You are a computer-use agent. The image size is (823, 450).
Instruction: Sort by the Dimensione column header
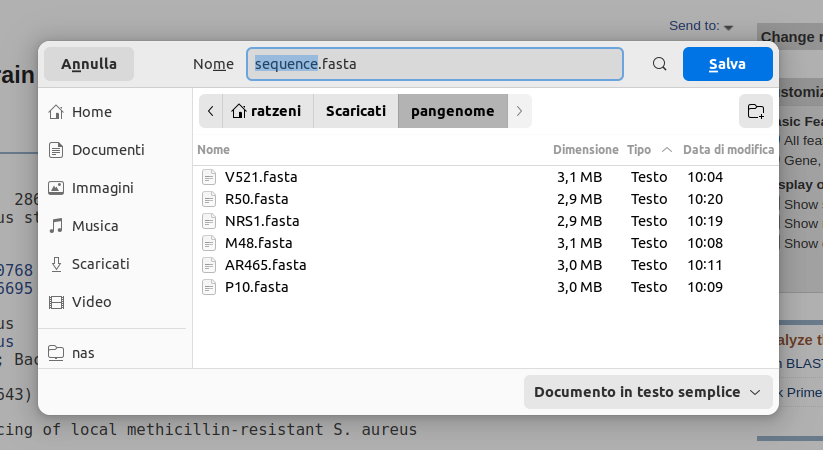pos(585,150)
